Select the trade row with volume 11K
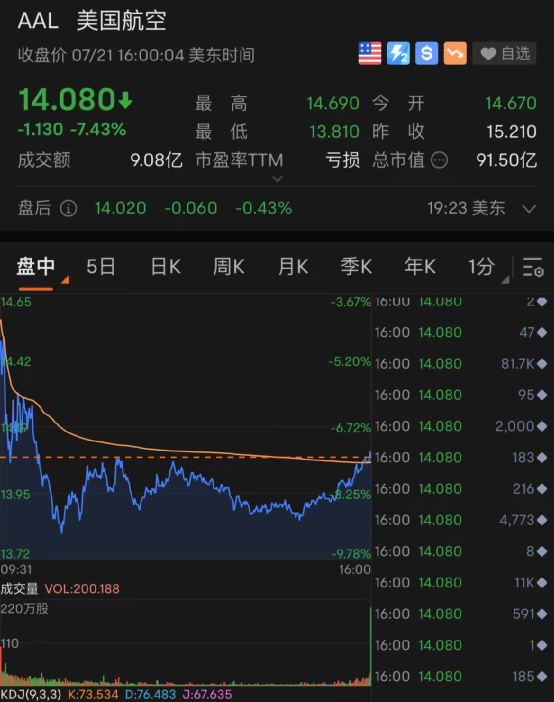 [x=461, y=582]
